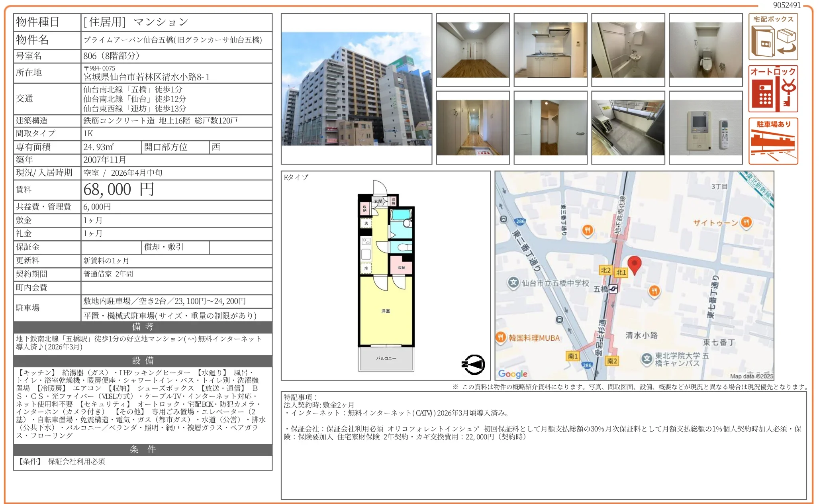Image resolution: width=819 pixels, height=504 pixels.
Task: Click the management fee 6,000円
Action: (97, 207)
